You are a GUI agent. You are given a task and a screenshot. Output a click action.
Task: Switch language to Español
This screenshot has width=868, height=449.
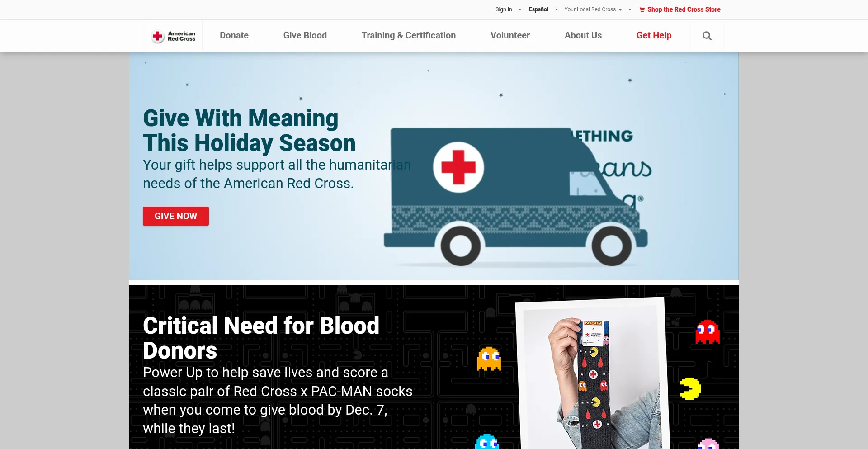(x=538, y=9)
